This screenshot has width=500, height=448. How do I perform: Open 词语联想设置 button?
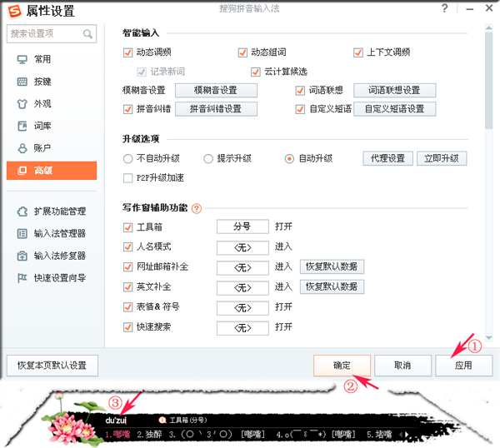click(394, 91)
